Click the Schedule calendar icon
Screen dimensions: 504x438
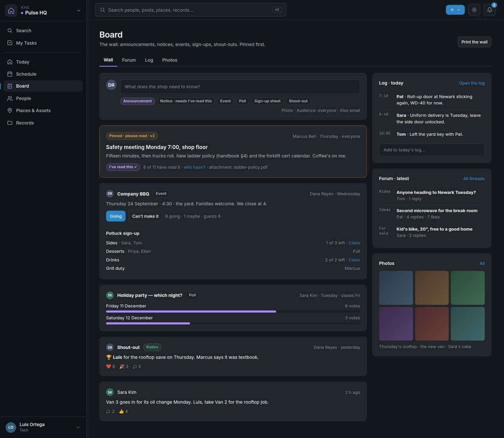pyautogui.click(x=10, y=74)
